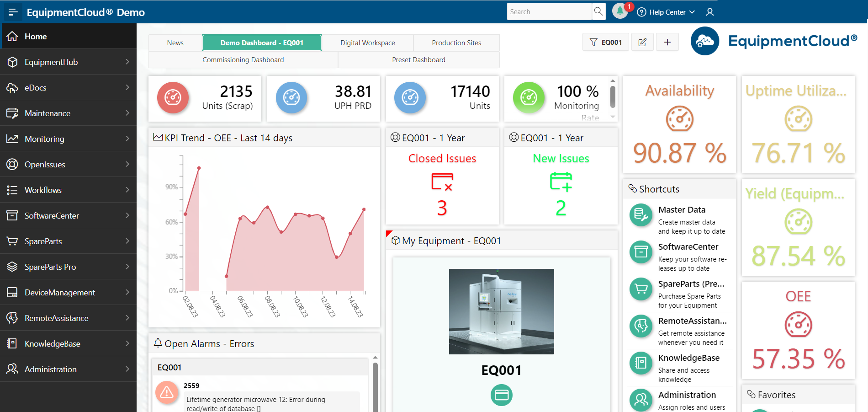Open the EquipmentHub sidebar icon
The image size is (868, 412).
[x=12, y=62]
